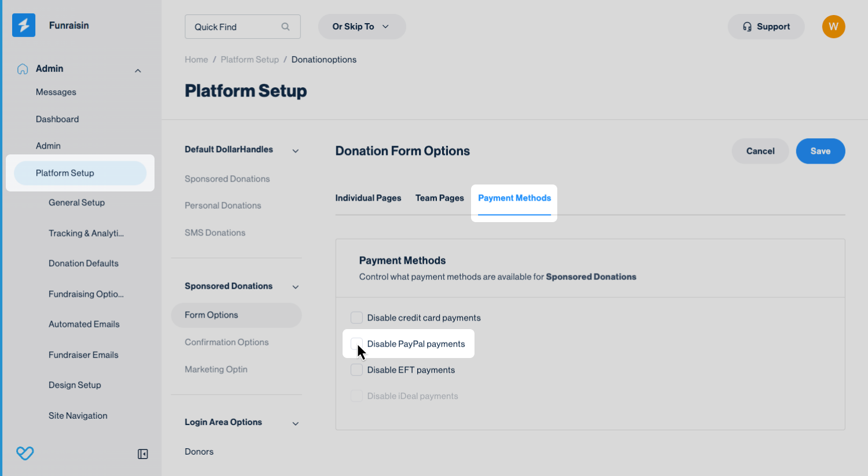Screen dimensions: 868x476
Task: Switch to the Individual Pages tab
Action: click(x=368, y=198)
